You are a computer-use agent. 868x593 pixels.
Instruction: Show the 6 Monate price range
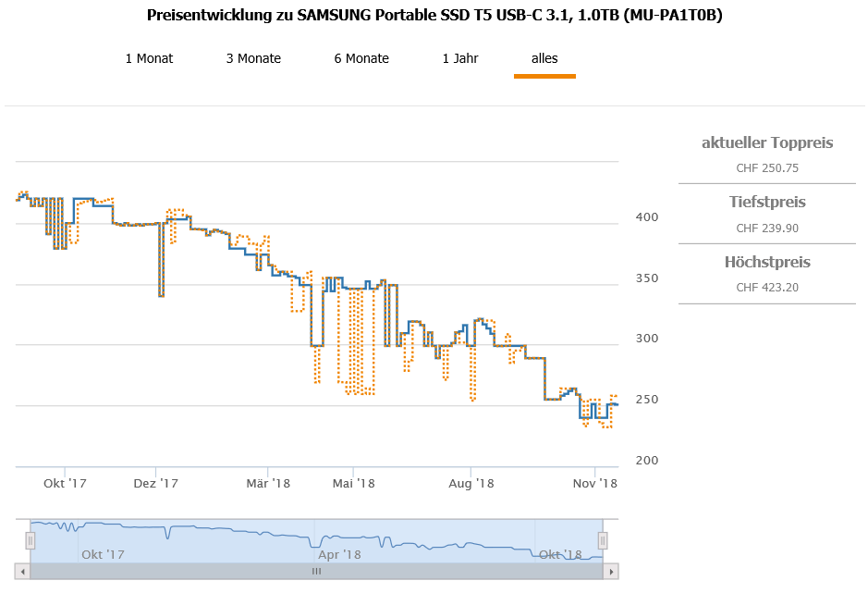click(x=361, y=58)
